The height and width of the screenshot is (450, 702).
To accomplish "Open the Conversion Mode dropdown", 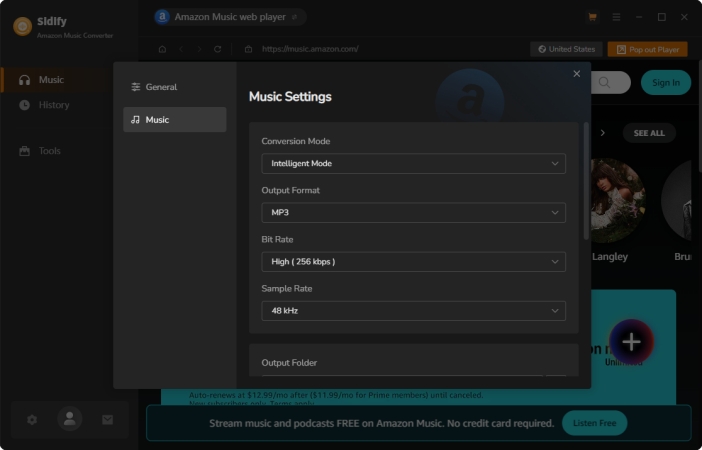I will 413,163.
